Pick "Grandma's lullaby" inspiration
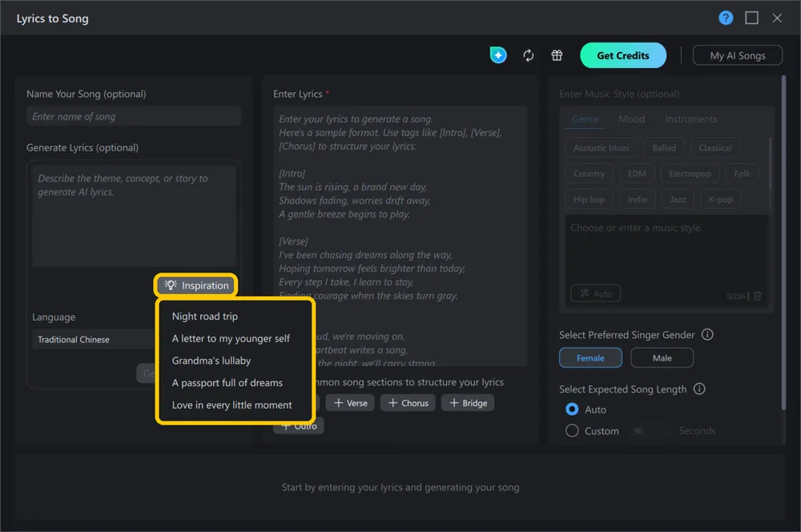Image resolution: width=801 pixels, height=532 pixels. [x=211, y=361]
